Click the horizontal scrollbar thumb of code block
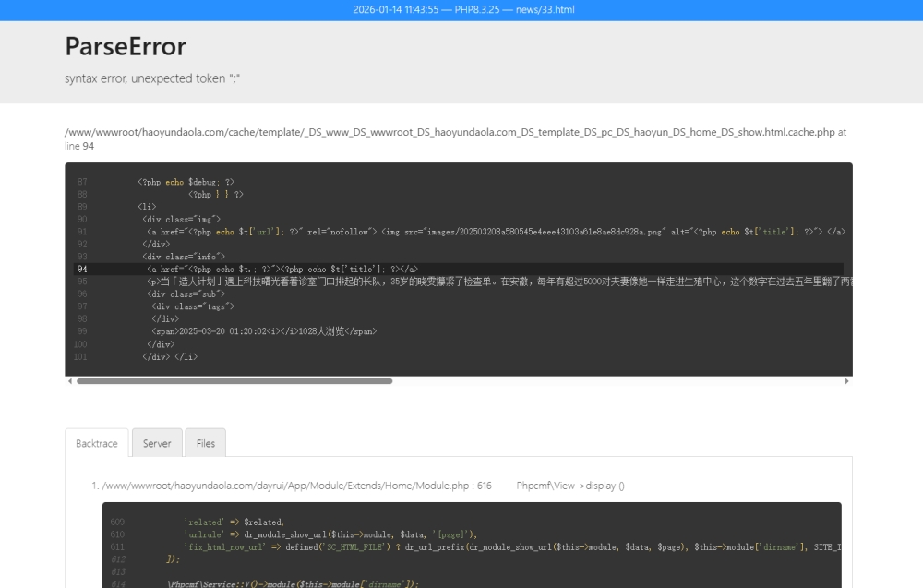Viewport: 923px width, 588px height. tap(234, 380)
